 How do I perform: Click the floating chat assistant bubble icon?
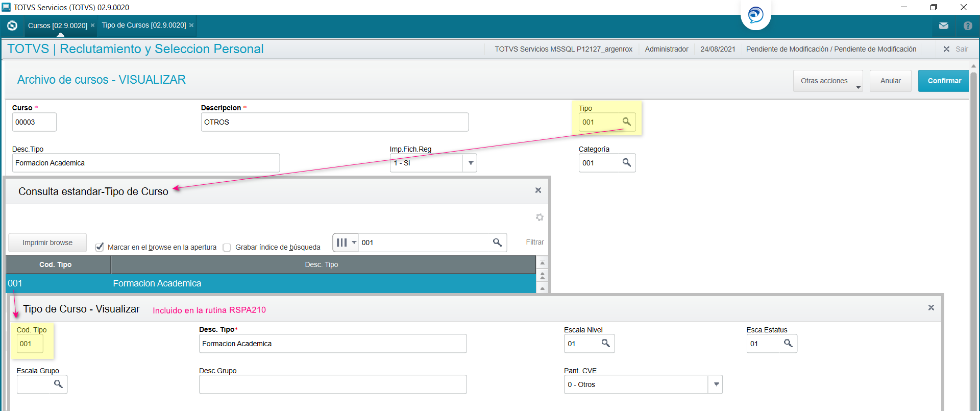(x=755, y=14)
